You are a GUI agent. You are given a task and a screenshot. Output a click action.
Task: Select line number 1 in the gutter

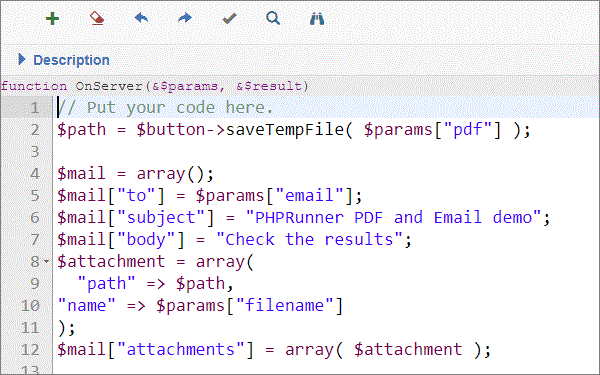point(34,108)
